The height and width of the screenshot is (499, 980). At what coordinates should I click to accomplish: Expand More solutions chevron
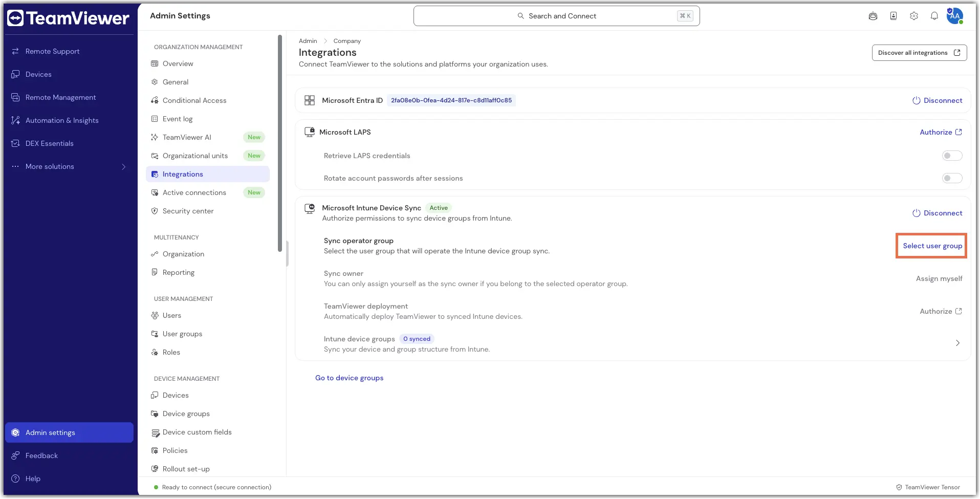(123, 167)
